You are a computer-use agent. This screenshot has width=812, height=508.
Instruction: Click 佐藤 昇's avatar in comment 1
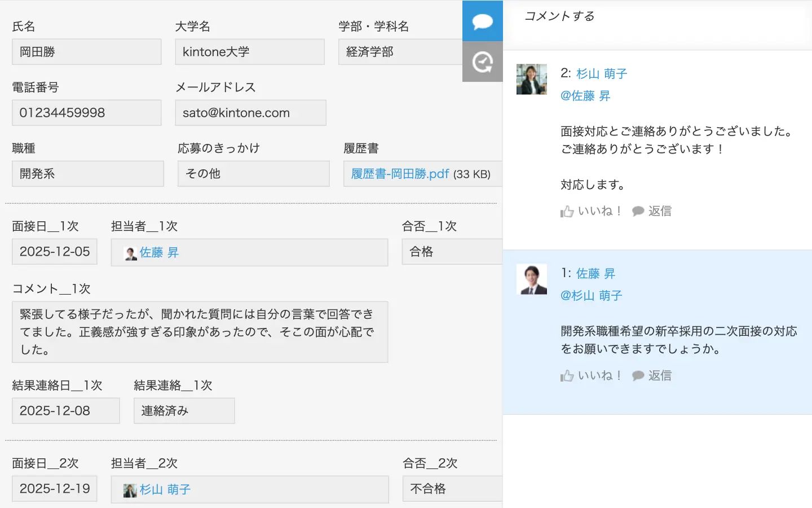(531, 279)
